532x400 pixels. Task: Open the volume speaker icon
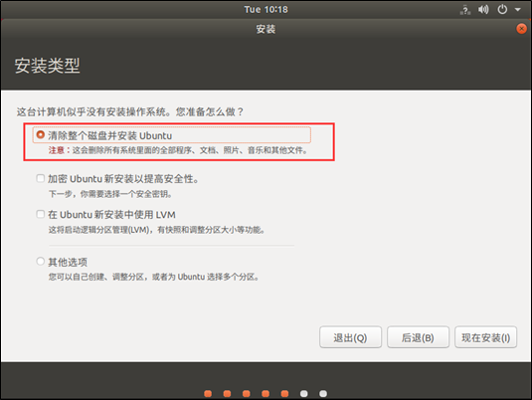click(483, 10)
